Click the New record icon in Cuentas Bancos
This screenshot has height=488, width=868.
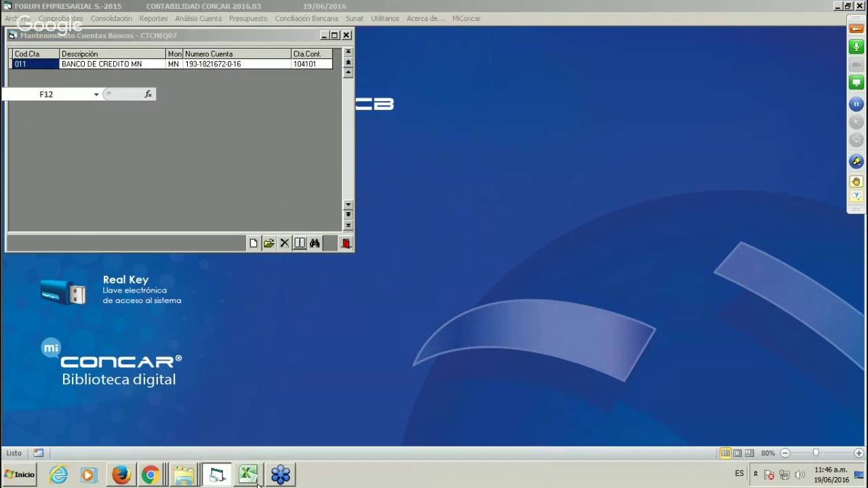[254, 243]
